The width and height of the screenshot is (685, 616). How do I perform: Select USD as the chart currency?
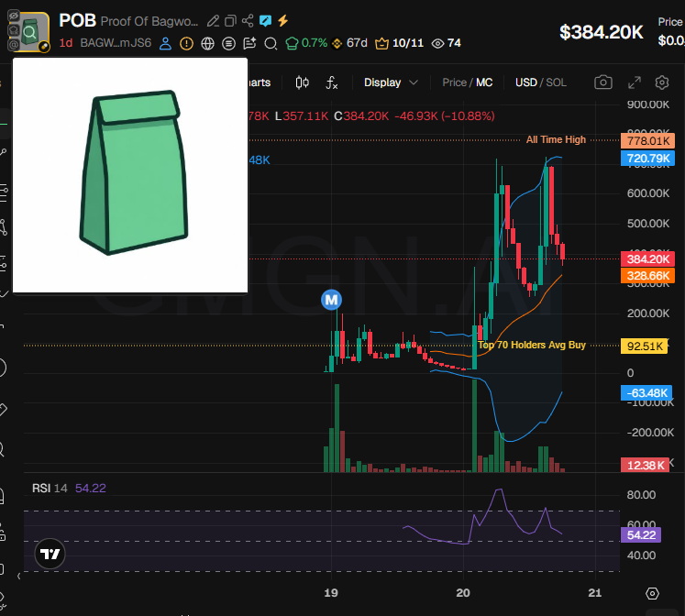(526, 82)
